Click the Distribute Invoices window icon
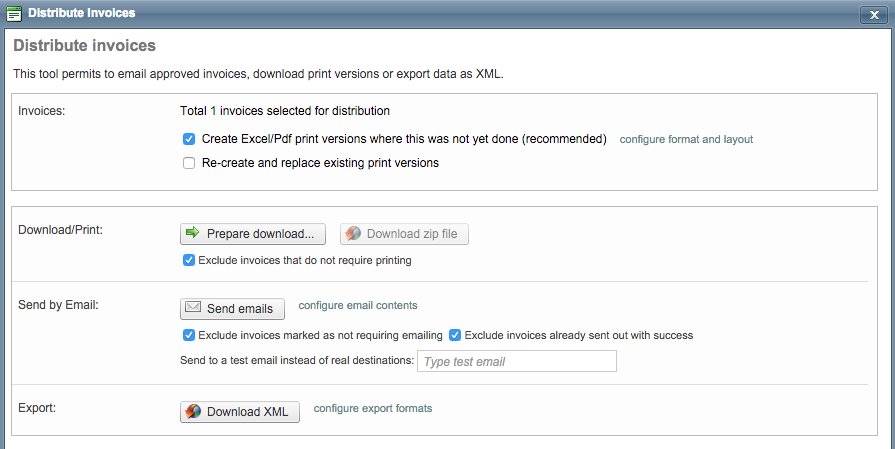895x449 pixels. click(x=14, y=13)
